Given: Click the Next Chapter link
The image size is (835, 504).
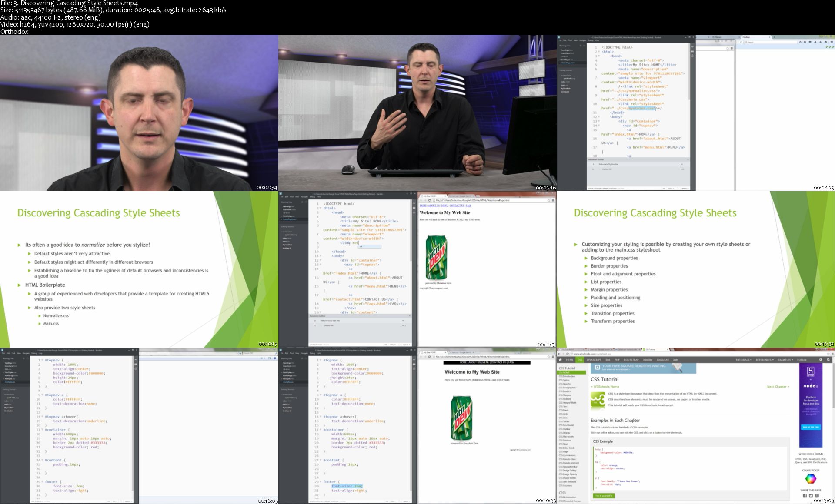Looking at the screenshot, I should coord(778,387).
